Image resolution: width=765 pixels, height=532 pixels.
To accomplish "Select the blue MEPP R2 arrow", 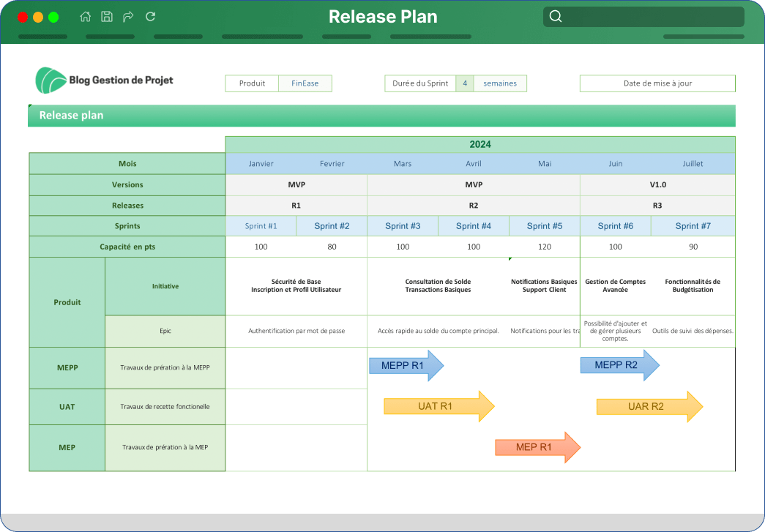I will pyautogui.click(x=619, y=365).
